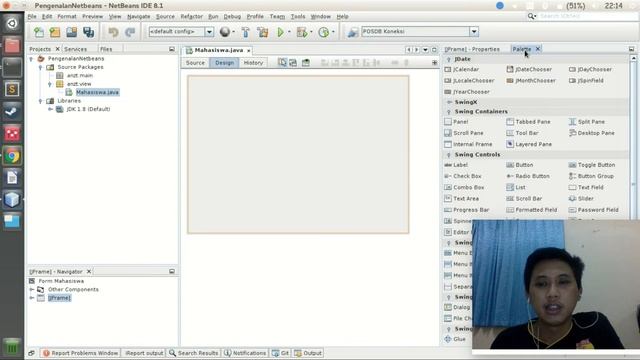Screen dimensions: 640x360
Task: Open the Git button in status bar
Action: tap(280, 353)
